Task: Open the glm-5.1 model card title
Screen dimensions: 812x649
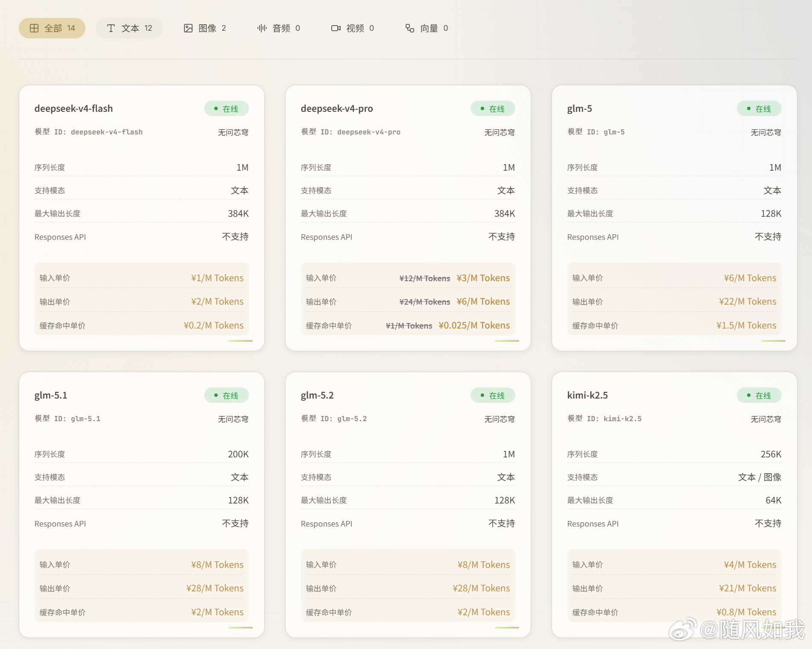Action: pyautogui.click(x=51, y=395)
